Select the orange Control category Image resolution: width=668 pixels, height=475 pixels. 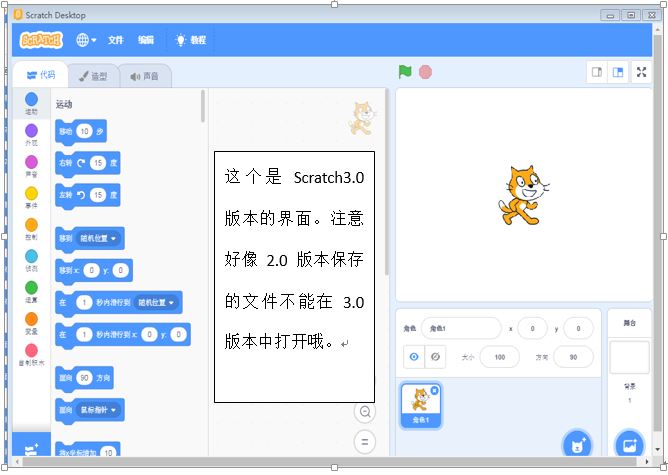[x=31, y=229]
